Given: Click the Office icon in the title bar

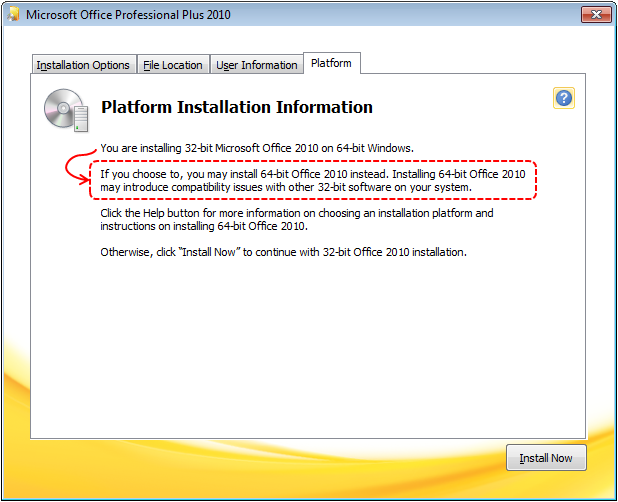Looking at the screenshot, I should 13,15.
